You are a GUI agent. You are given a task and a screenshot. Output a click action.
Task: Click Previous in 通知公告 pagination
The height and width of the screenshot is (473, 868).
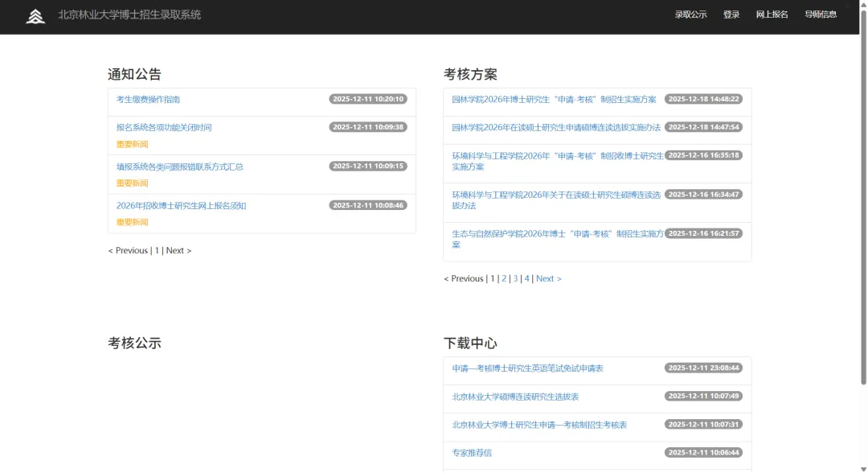pos(128,250)
